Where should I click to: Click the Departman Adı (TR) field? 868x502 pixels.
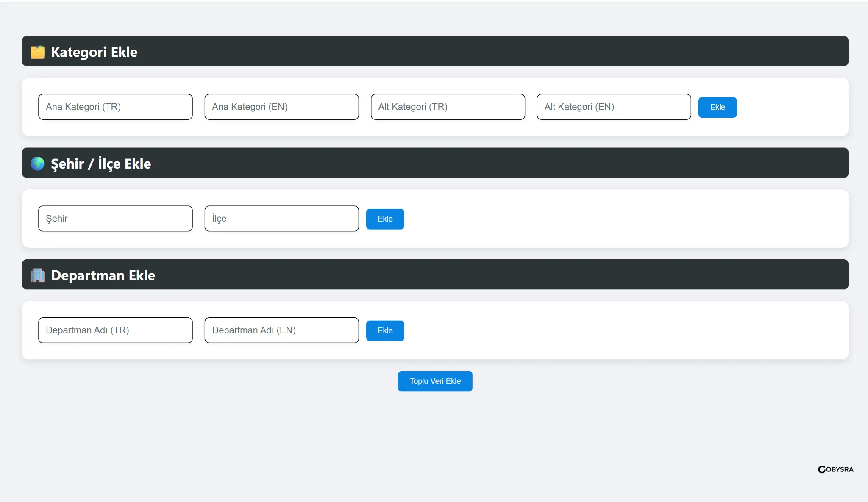pos(115,330)
